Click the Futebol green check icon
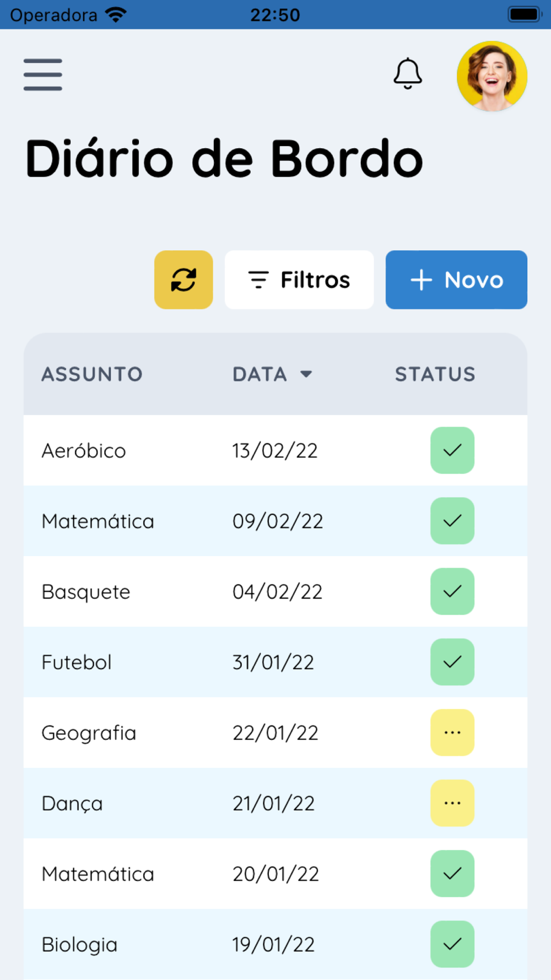551x980 pixels. 452,662
